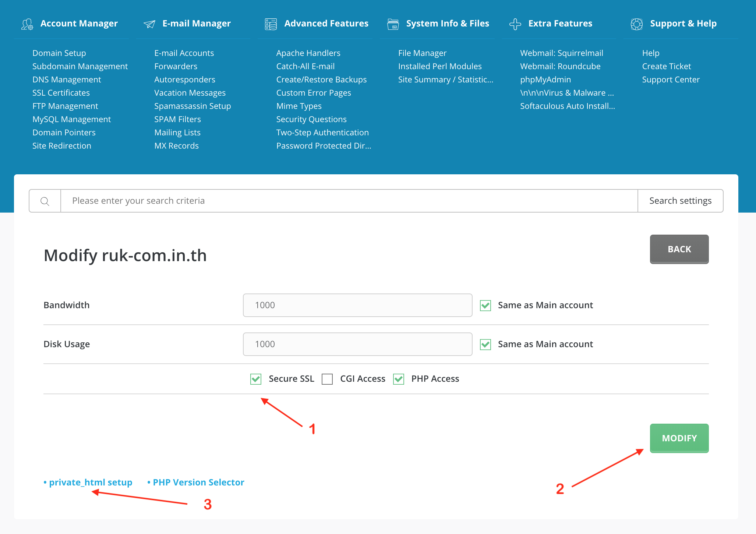Click the magnifier search icon
Screen dimensions: 756x534
(x=45, y=201)
